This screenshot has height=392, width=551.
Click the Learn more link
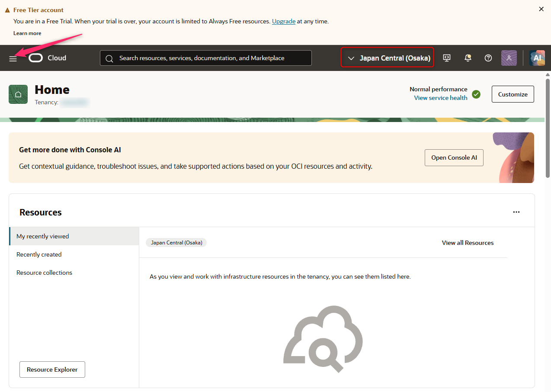[x=27, y=33]
